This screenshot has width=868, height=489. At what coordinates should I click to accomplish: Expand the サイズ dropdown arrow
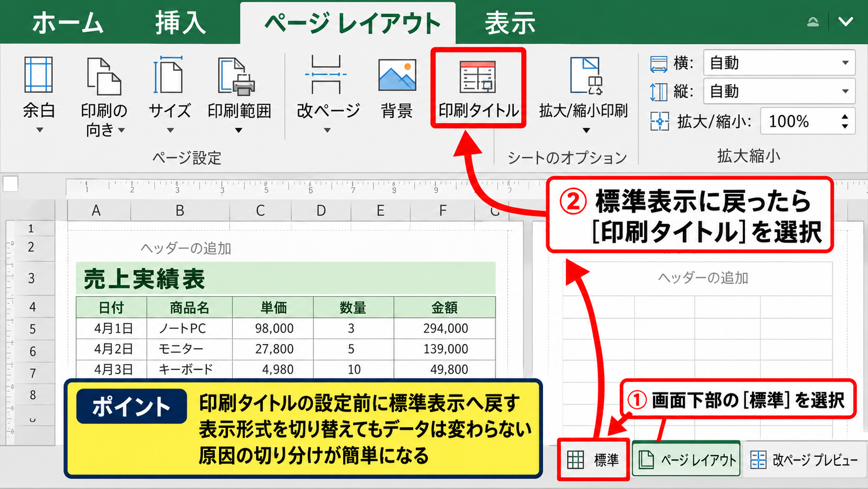[x=170, y=130]
